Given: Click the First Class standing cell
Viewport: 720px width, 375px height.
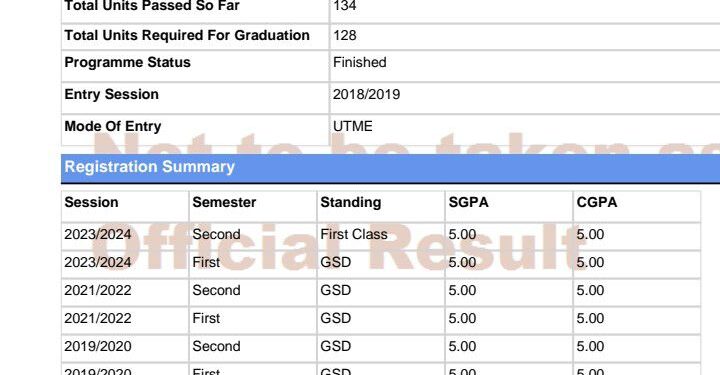Looking at the screenshot, I should (354, 235).
